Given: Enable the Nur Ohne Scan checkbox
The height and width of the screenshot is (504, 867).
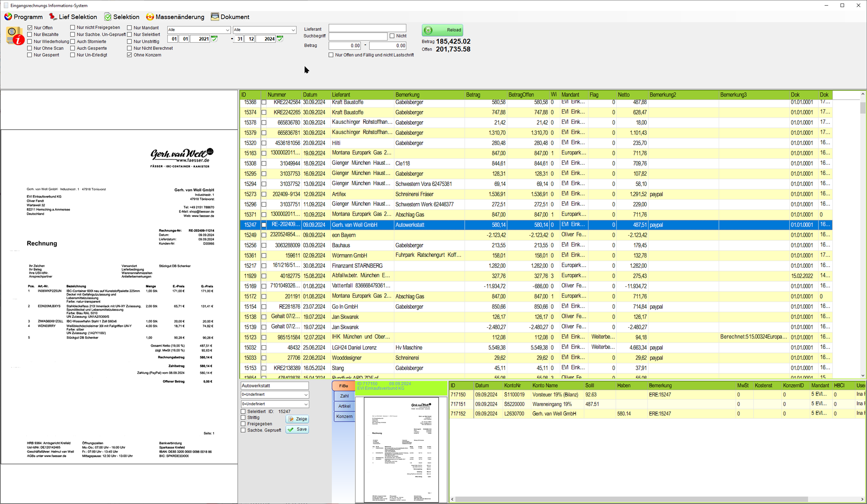Looking at the screenshot, I should click(30, 48).
